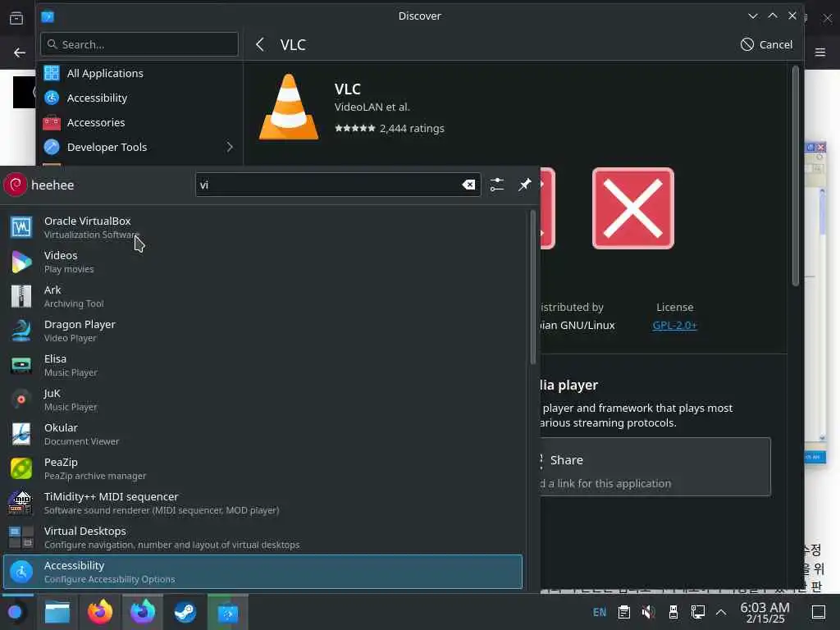Click the broken screenshot thumbnail with the X
Viewport: 840px width, 630px height.
coord(632,208)
